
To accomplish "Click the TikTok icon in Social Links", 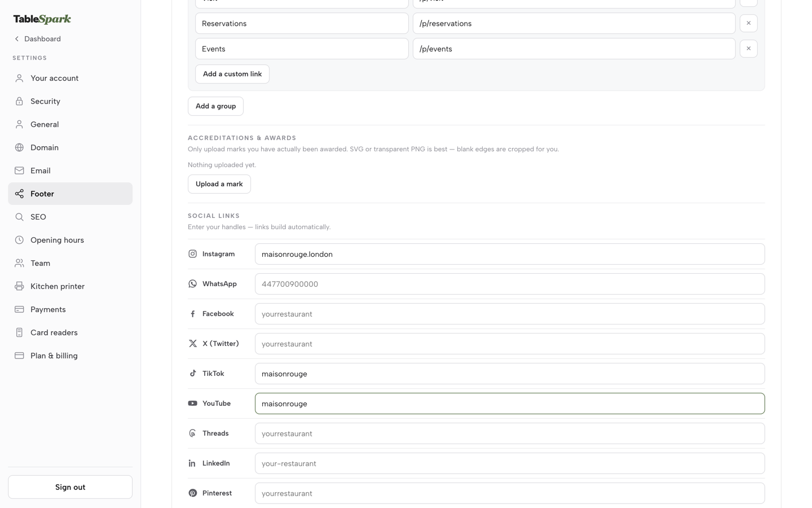I will (x=192, y=374).
